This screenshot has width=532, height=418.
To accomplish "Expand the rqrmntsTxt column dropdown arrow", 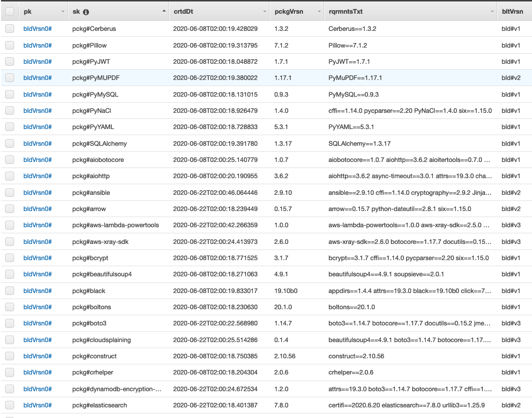I will point(492,12).
